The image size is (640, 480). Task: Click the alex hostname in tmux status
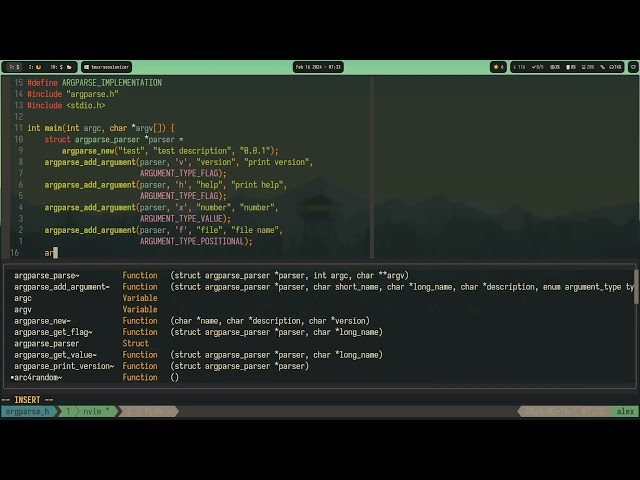pos(625,411)
